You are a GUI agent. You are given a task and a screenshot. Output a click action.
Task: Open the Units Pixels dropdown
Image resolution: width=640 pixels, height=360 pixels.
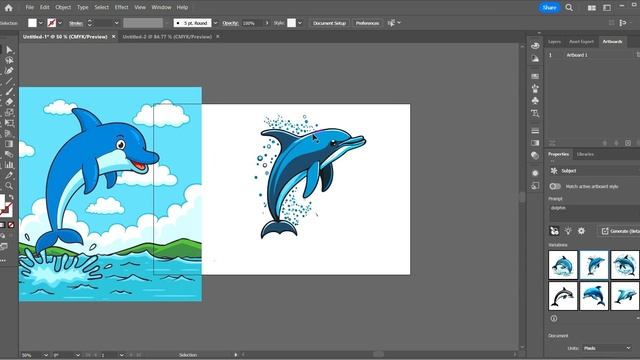(x=607, y=348)
